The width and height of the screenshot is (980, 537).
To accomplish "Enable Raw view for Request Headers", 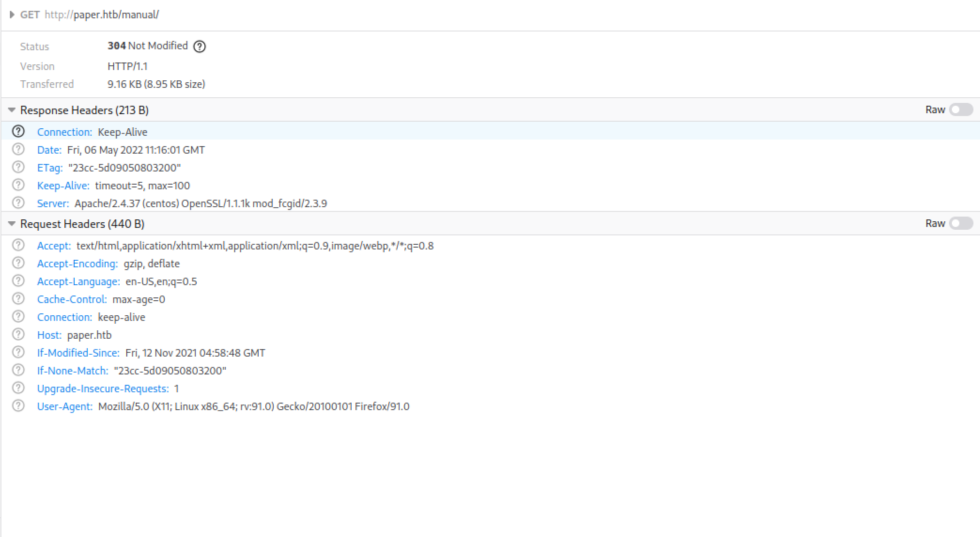I will click(960, 223).
